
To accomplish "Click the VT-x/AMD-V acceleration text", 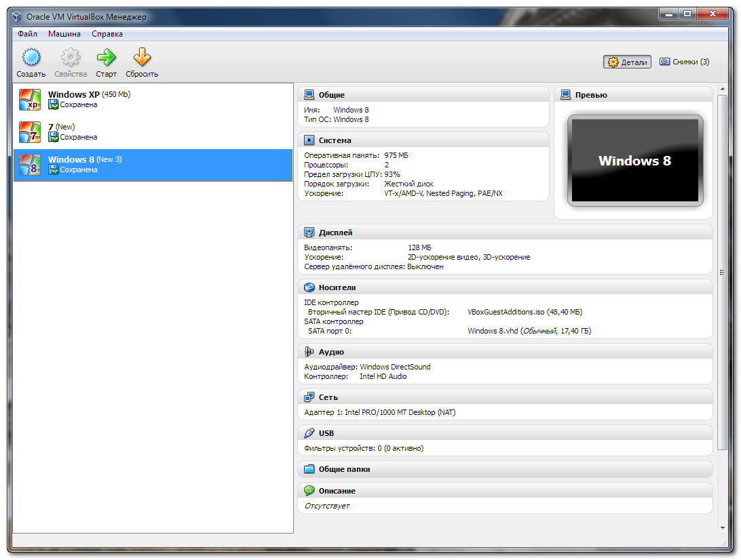I will point(443,193).
